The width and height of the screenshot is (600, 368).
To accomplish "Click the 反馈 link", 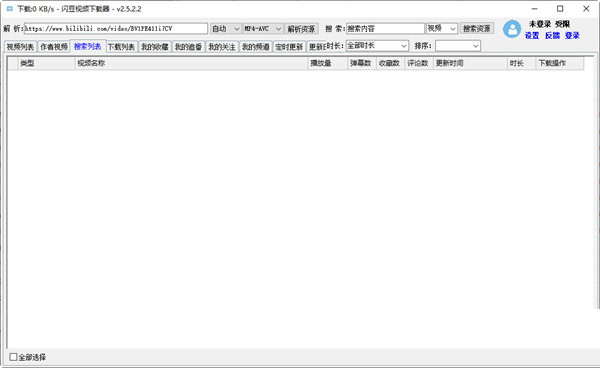I will (x=552, y=36).
